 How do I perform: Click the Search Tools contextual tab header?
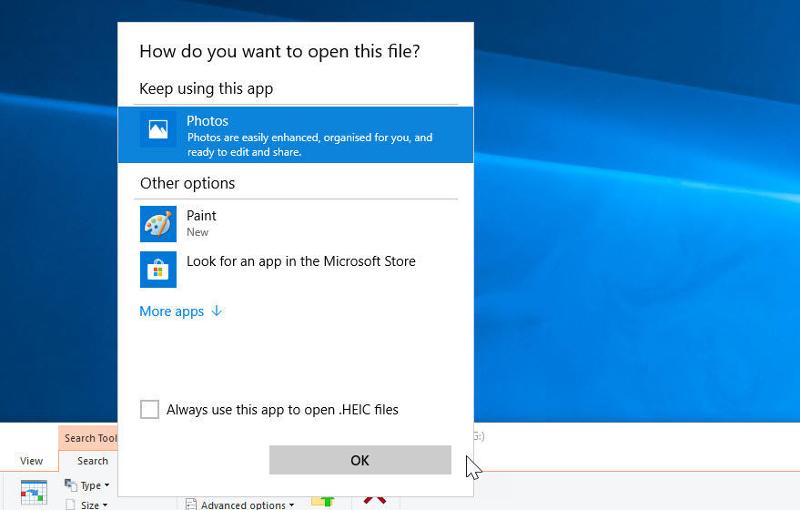click(x=90, y=438)
